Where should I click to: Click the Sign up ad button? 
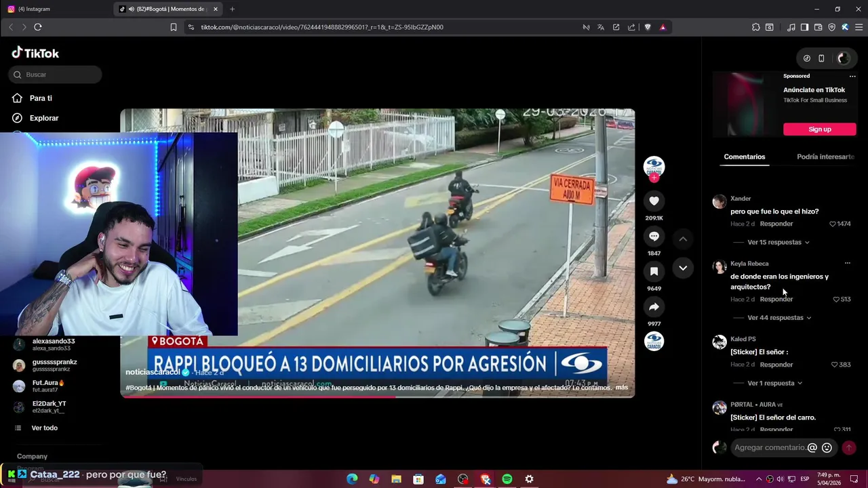click(x=819, y=129)
